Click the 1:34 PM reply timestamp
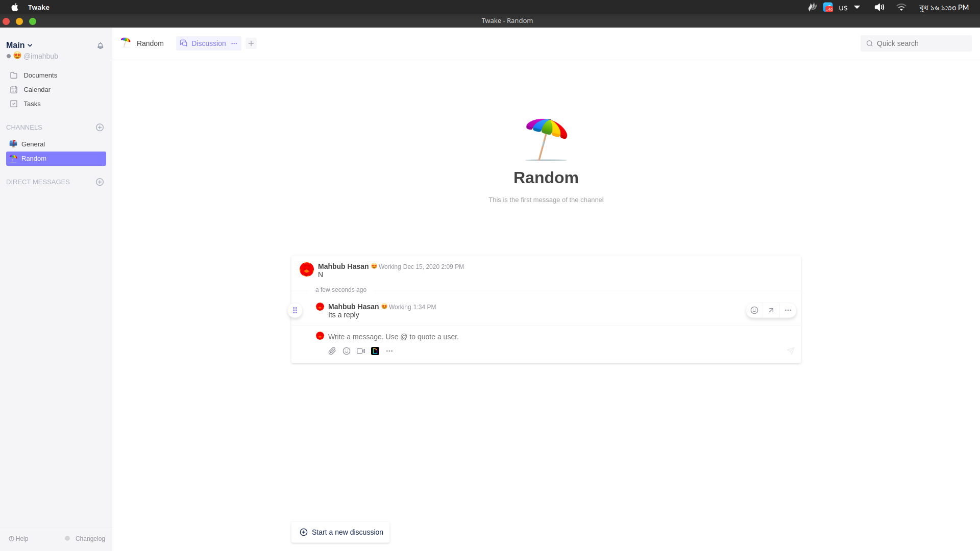 click(425, 307)
